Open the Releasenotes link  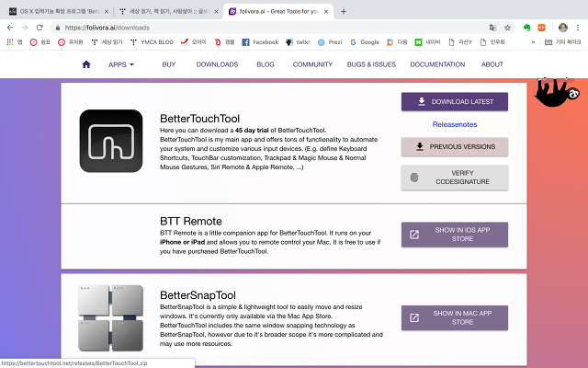point(455,124)
